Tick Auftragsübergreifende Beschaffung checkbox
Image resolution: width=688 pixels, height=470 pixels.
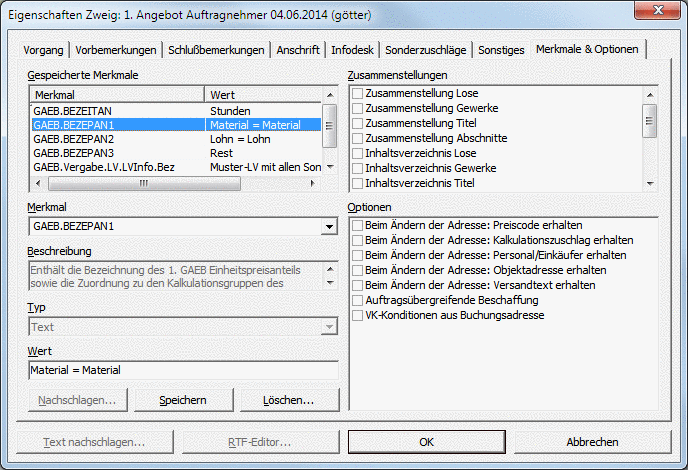click(x=358, y=300)
